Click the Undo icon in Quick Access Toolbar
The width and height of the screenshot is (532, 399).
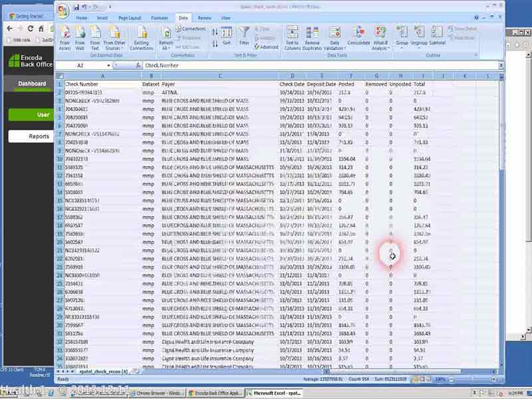pyautogui.click(x=84, y=7)
